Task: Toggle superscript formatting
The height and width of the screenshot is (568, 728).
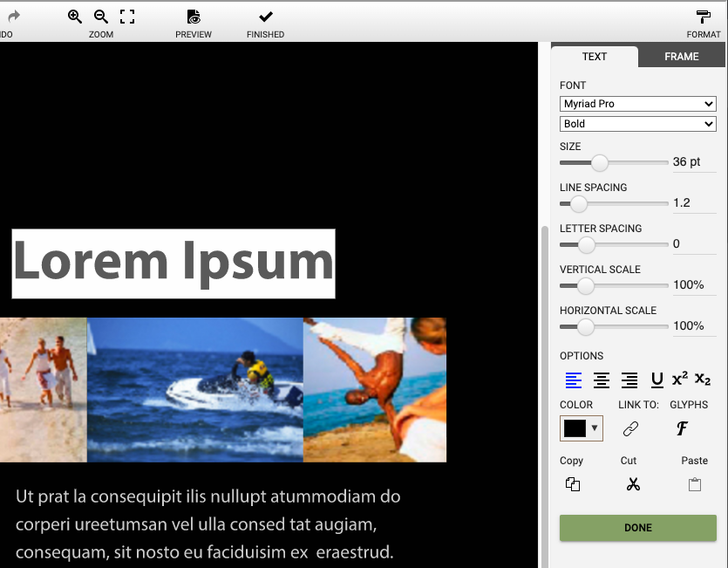Action: click(680, 379)
